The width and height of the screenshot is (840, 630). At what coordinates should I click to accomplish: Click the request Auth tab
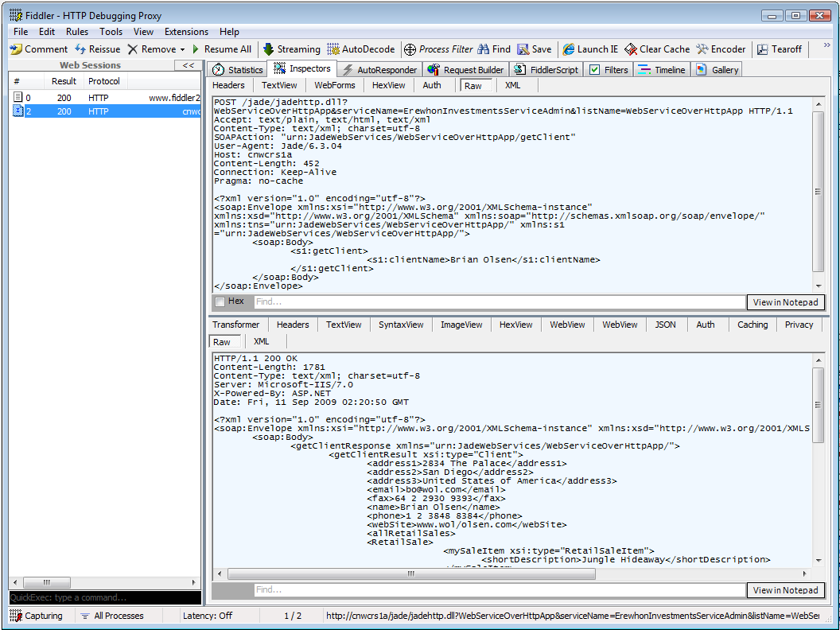click(432, 85)
